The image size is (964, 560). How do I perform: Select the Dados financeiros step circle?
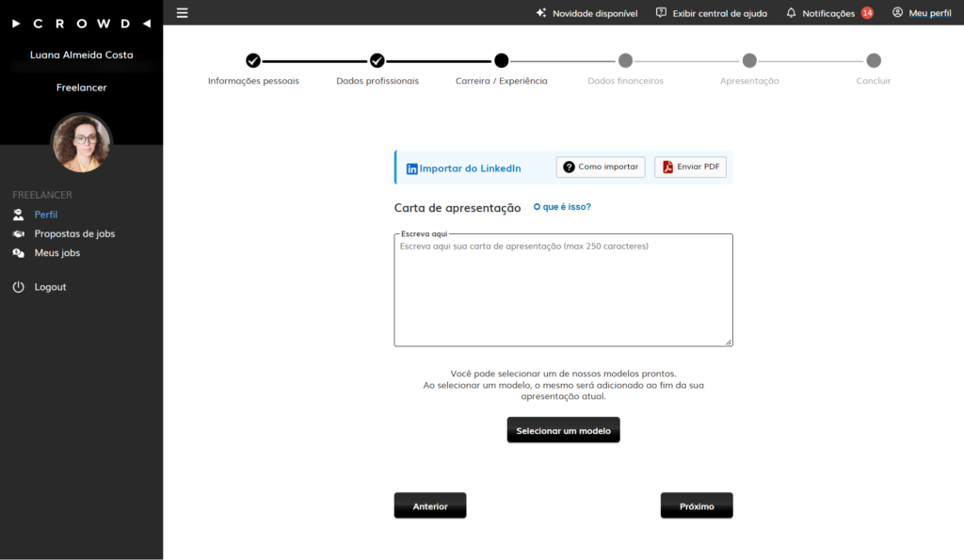(x=625, y=60)
